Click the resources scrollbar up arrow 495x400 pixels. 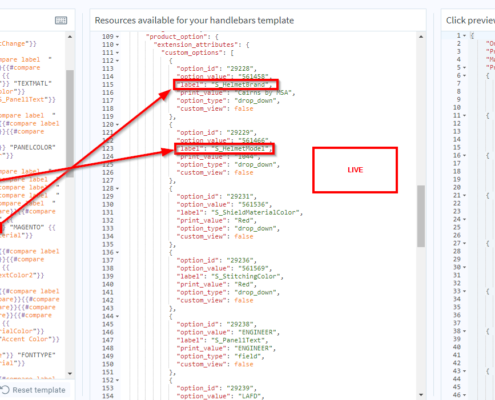(x=421, y=37)
